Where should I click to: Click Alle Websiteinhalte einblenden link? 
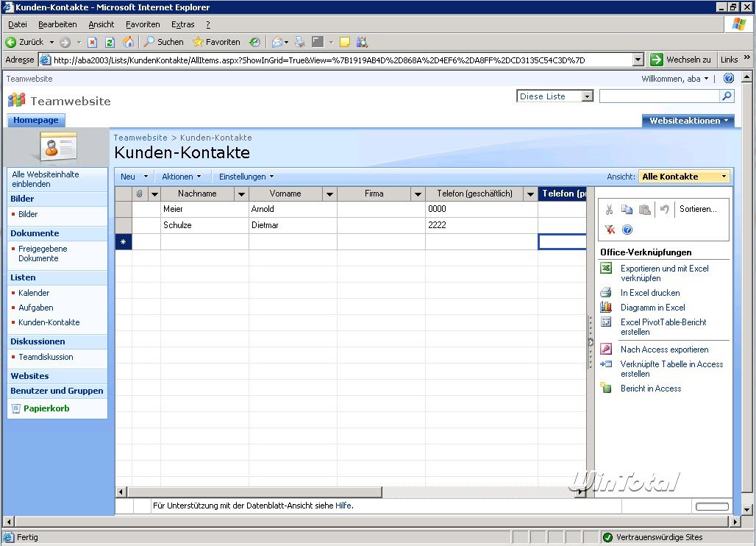tap(46, 179)
